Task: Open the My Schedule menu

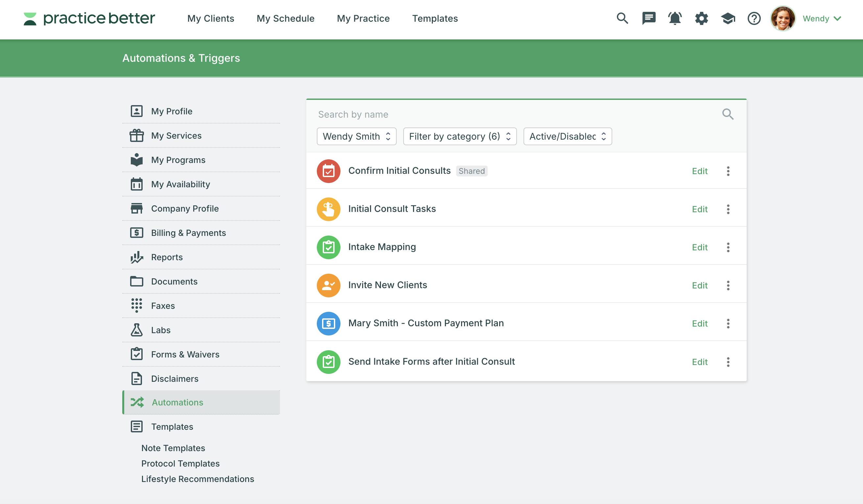Action: (x=285, y=18)
